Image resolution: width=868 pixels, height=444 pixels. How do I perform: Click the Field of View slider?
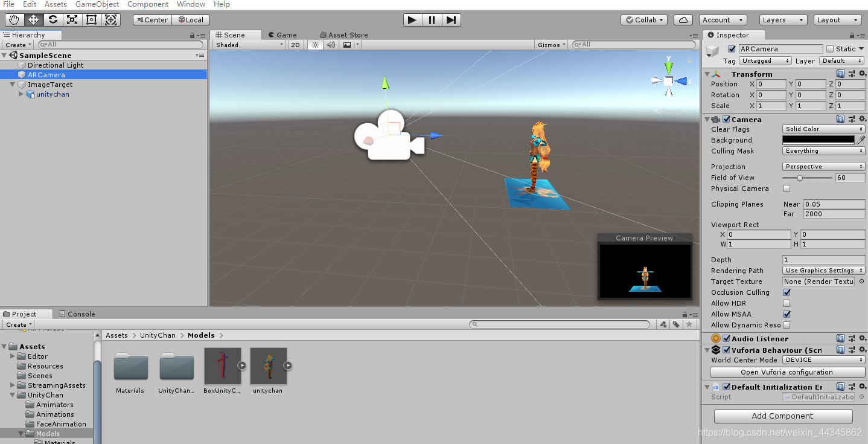click(807, 178)
